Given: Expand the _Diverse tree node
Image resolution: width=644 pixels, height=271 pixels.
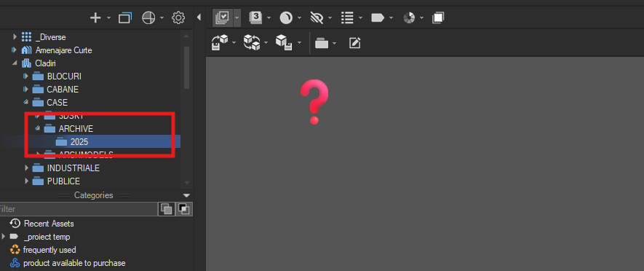Looking at the screenshot, I should click(15, 36).
